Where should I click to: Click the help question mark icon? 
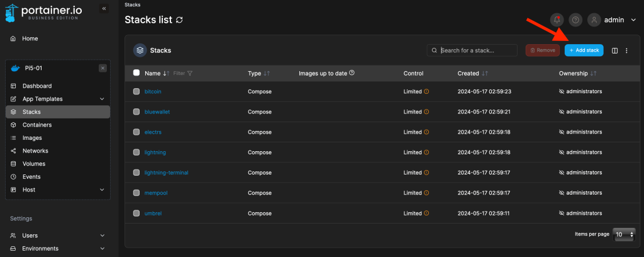(575, 20)
